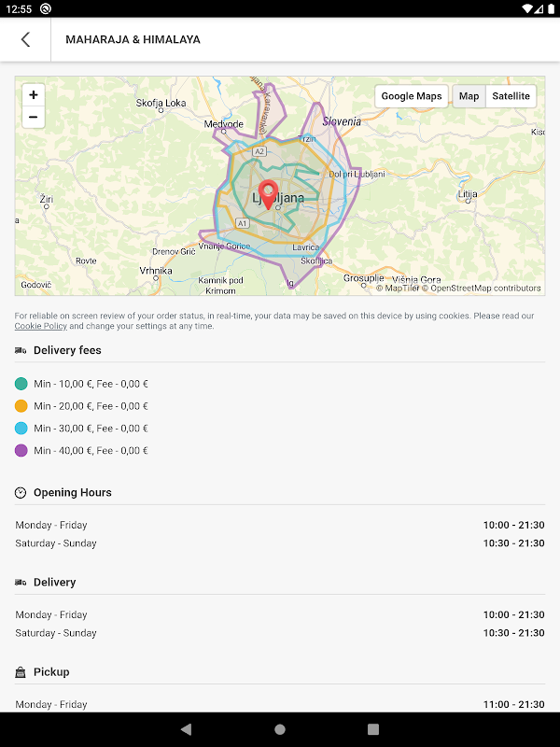The image size is (560, 747).
Task: Click the 'Pickup' heading
Action: coord(51,672)
